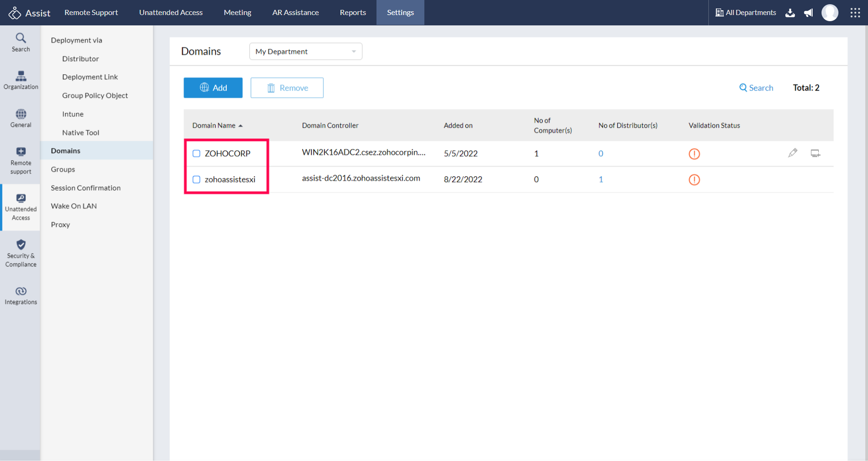Open distributor count link for zohoassistesxi

(x=601, y=179)
